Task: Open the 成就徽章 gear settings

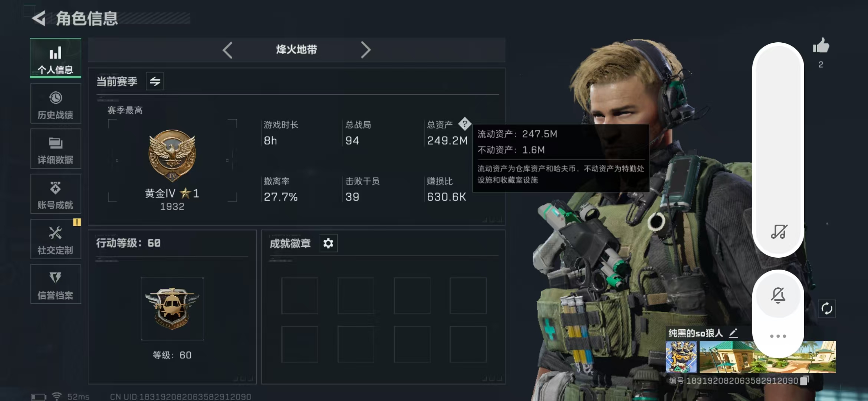Action: point(328,244)
